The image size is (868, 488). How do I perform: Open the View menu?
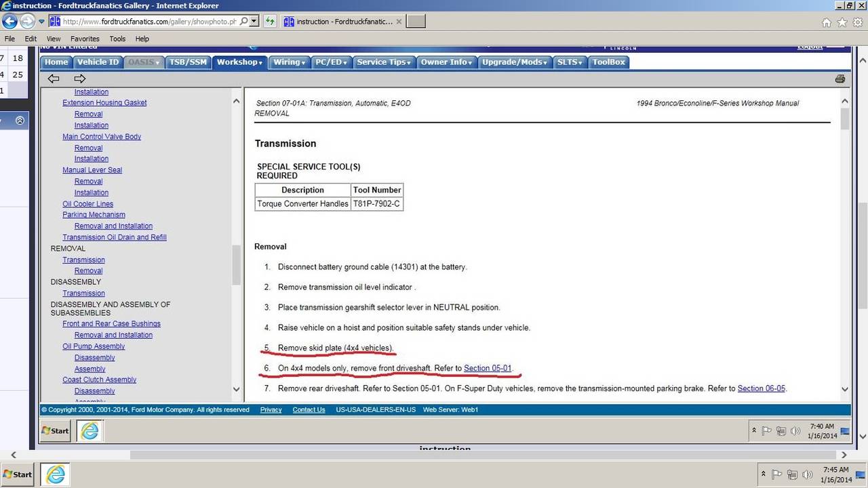tap(54, 39)
